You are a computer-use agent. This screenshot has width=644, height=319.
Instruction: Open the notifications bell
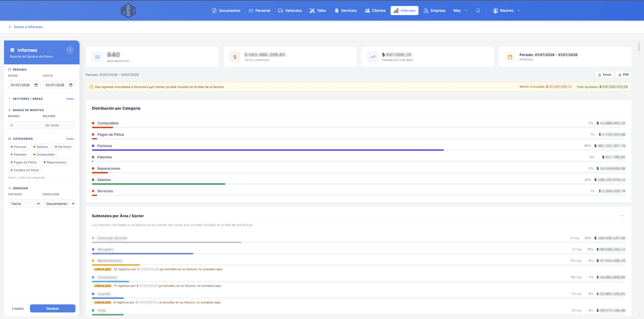(x=478, y=10)
